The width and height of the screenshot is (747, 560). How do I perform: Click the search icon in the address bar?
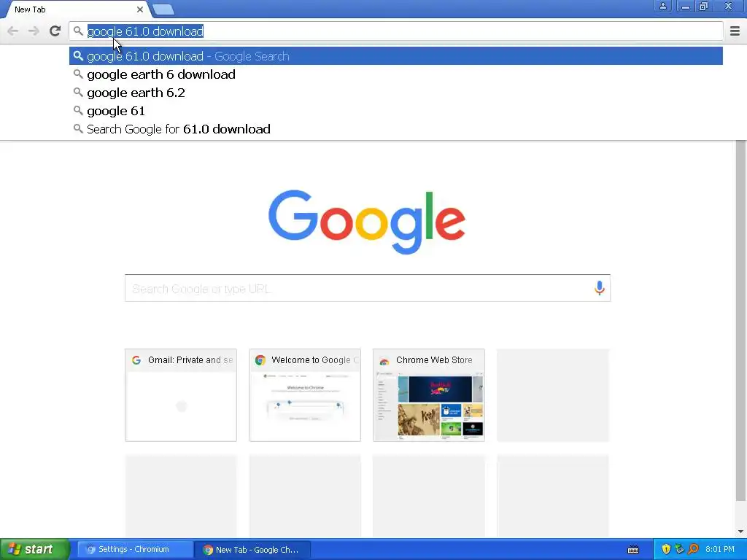click(78, 31)
